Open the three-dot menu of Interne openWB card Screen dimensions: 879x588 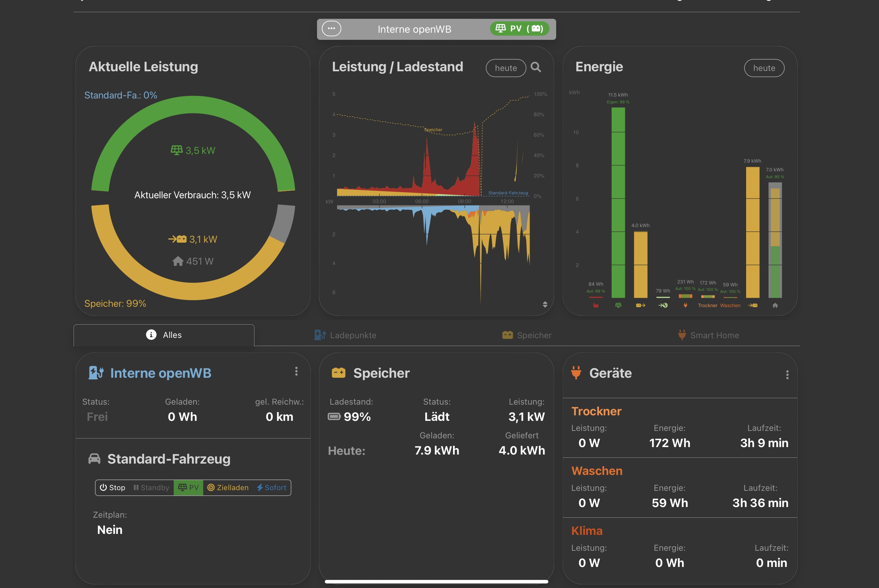[296, 371]
